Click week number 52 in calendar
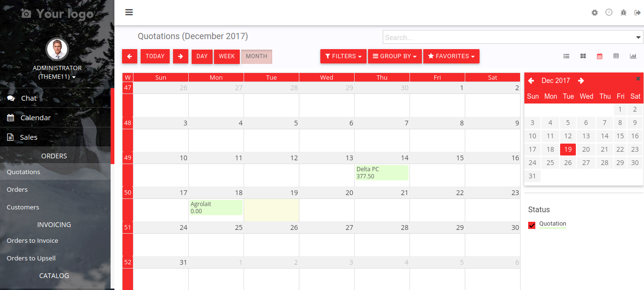The width and height of the screenshot is (644, 290). (x=127, y=262)
